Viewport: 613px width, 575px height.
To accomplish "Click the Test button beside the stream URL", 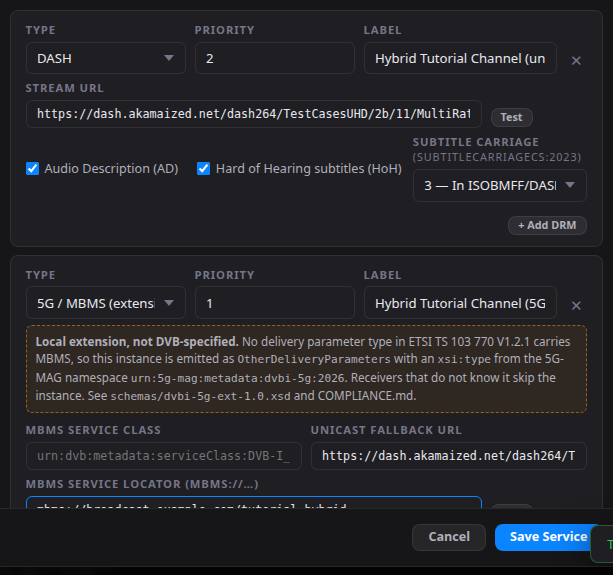I will [x=511, y=117].
